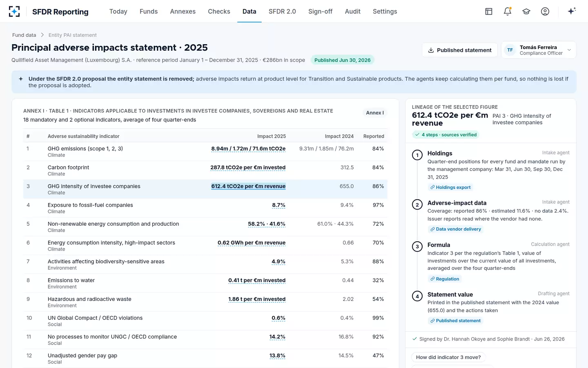Open the Funds tab

[x=149, y=11]
